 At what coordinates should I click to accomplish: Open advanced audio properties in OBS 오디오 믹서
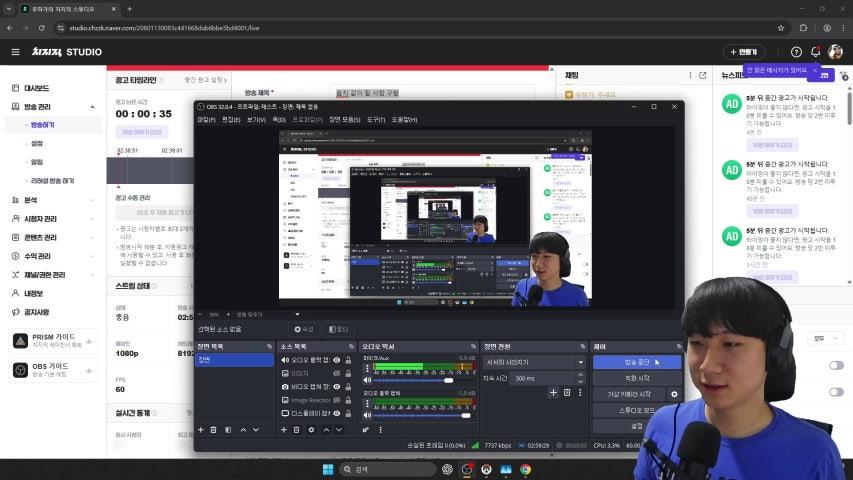click(366, 430)
